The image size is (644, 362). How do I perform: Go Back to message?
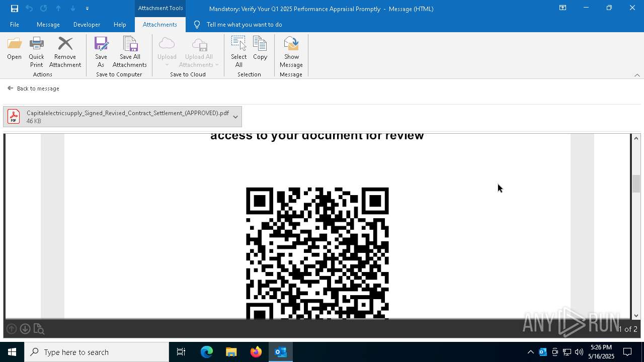point(34,88)
